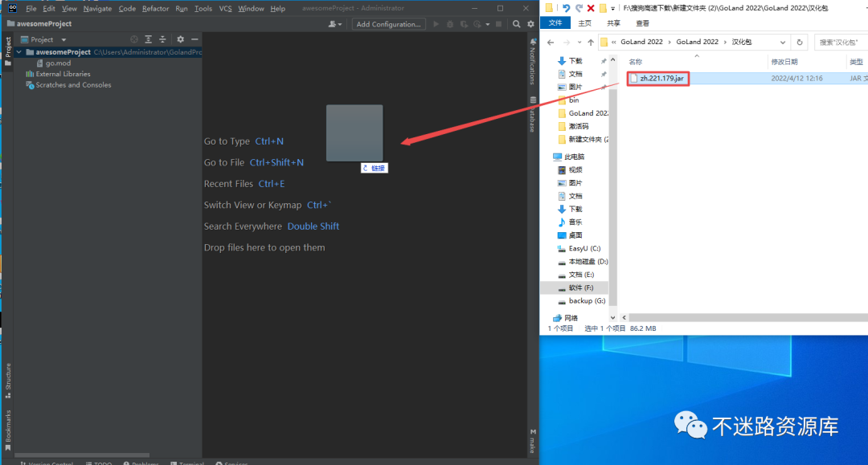Open the 共享 ribbon tab
This screenshot has width=868, height=465.
613,23
